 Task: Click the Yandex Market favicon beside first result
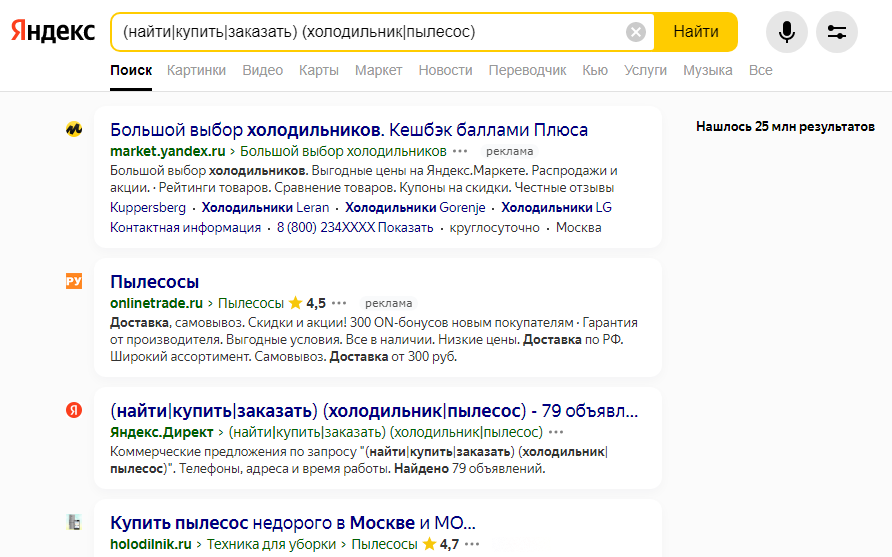74,129
